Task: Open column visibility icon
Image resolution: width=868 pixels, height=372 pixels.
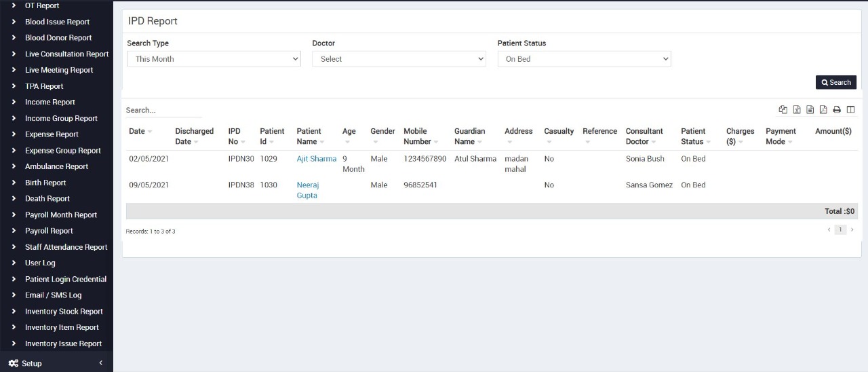Action: tap(850, 110)
